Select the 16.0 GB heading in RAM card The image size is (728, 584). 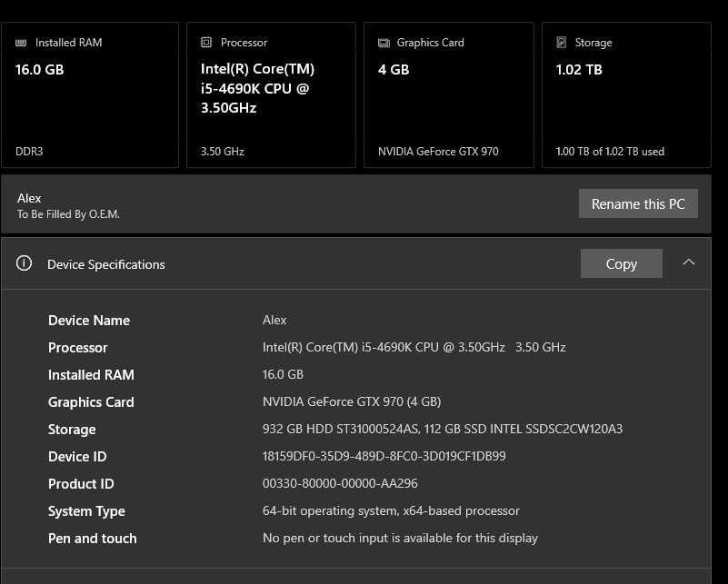click(39, 70)
